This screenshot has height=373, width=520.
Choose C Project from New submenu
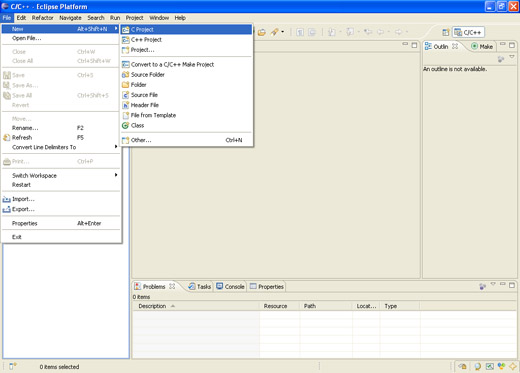coord(186,29)
